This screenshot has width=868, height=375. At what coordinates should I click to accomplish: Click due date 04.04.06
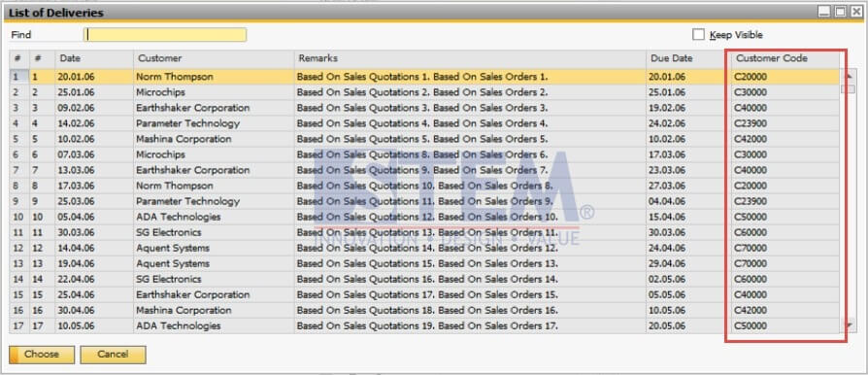(667, 201)
